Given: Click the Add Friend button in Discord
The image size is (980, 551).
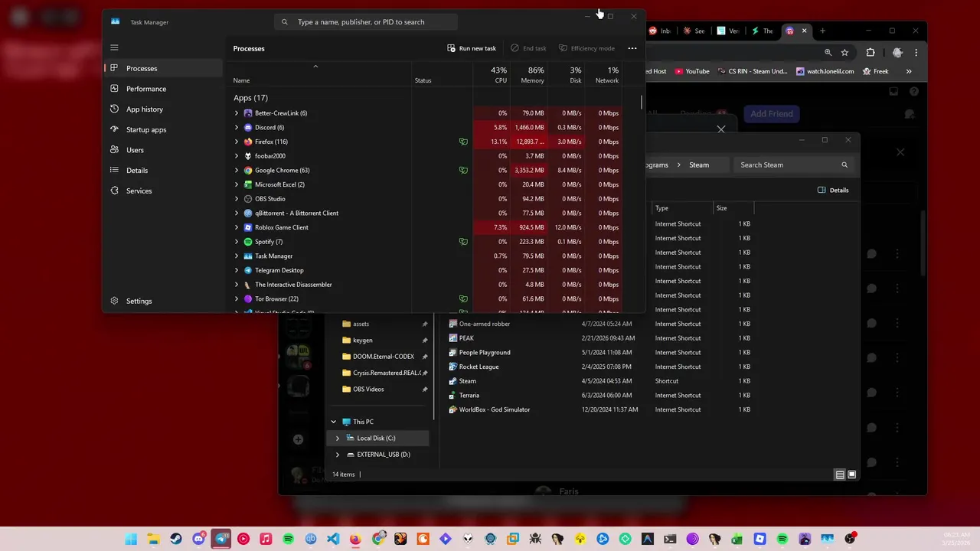Looking at the screenshot, I should click(x=771, y=113).
